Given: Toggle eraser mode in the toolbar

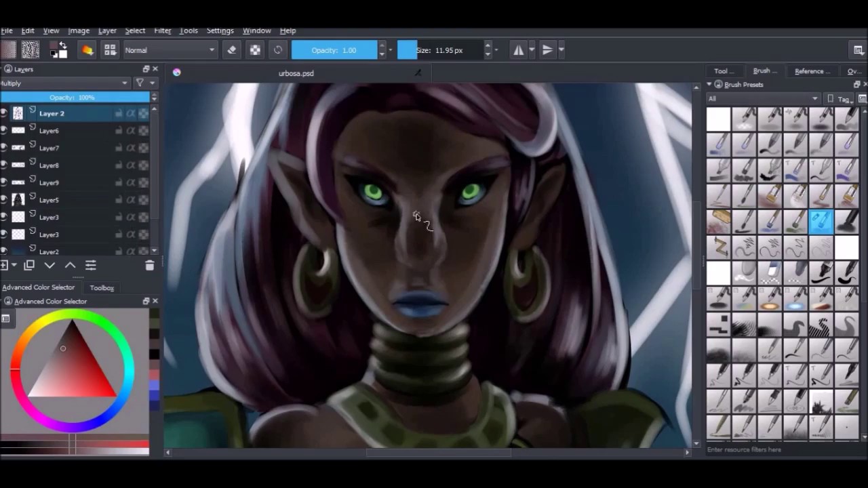Looking at the screenshot, I should [232, 49].
